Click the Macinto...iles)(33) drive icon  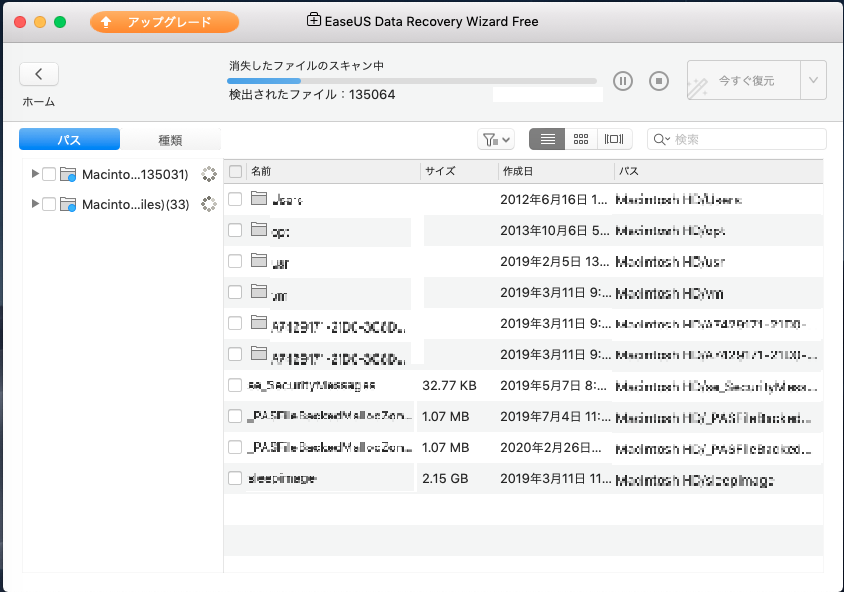pyautogui.click(x=68, y=205)
